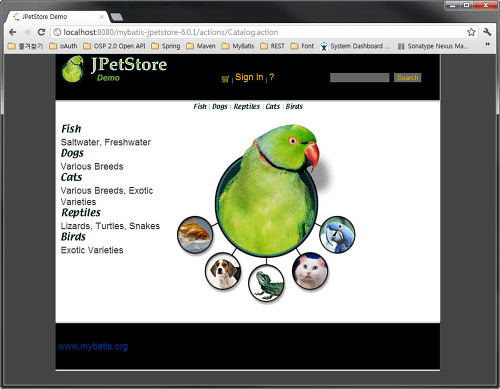The height and width of the screenshot is (389, 500).
Task: Click 'Various Breeds, Exotic' text under Cats
Action: pyautogui.click(x=107, y=191)
